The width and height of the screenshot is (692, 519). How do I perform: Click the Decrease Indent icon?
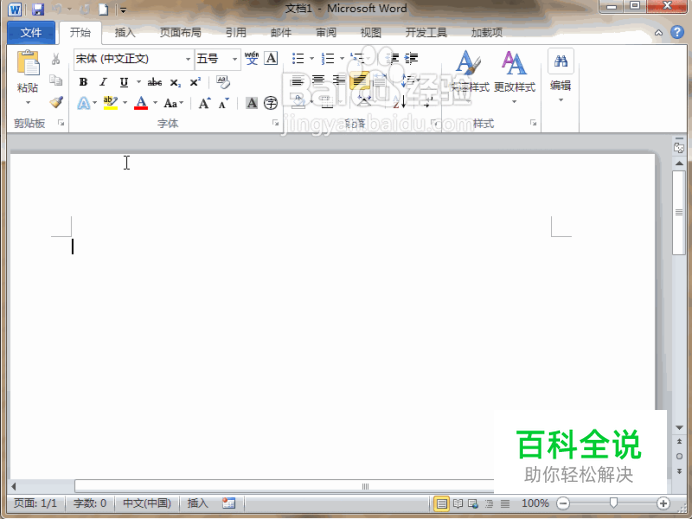[392, 58]
